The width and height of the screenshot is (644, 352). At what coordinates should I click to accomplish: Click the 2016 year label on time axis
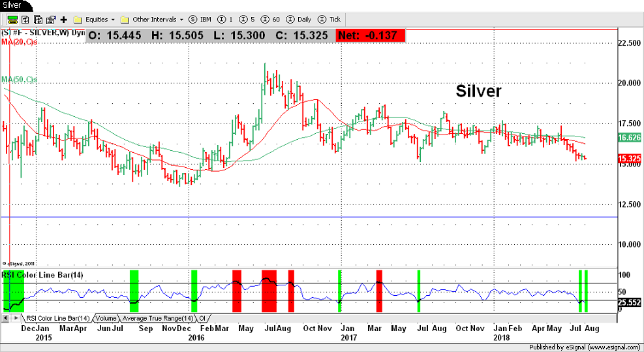196,338
